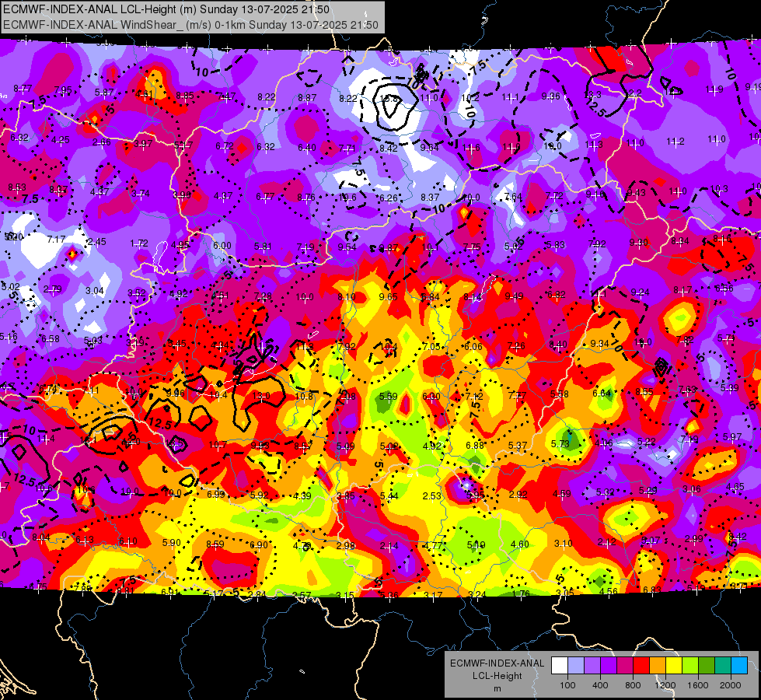Select the 3.04 grid point value
The width and height of the screenshot is (761, 700).
pos(95,290)
